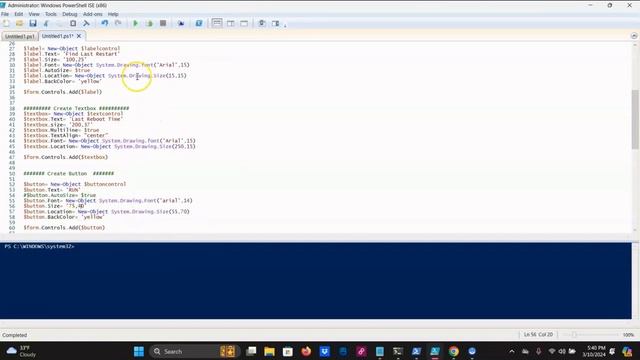Click the script editor vertical scrollbar

click(x=635, y=119)
